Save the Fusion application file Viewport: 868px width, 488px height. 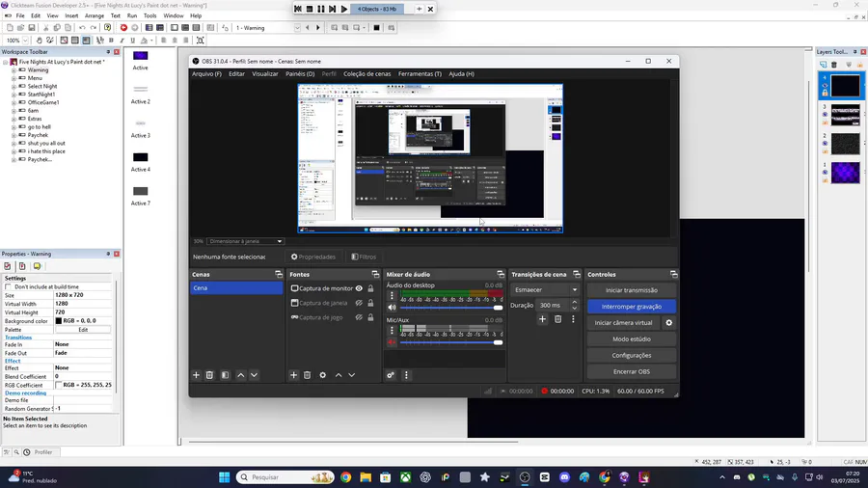click(32, 28)
